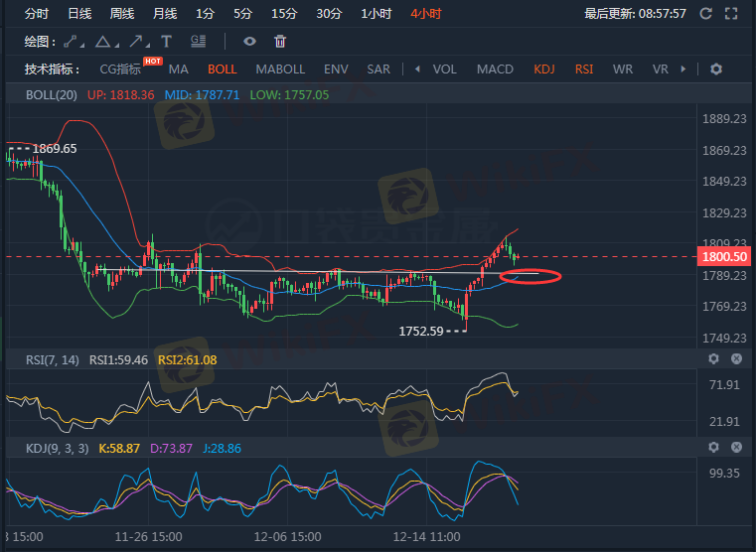Delete drawings with the trash icon
Viewport: 756px width, 552px height.
click(280, 42)
